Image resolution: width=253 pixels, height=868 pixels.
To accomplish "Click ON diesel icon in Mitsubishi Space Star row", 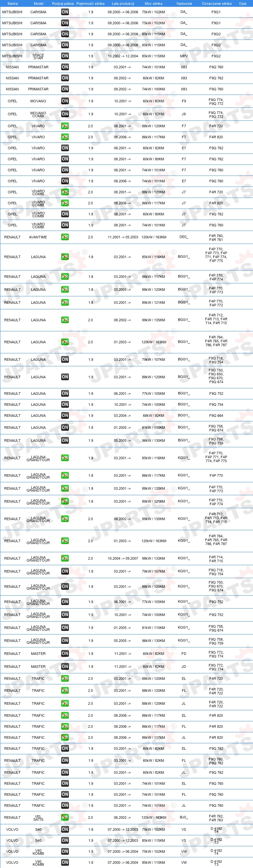I will coord(65,56).
